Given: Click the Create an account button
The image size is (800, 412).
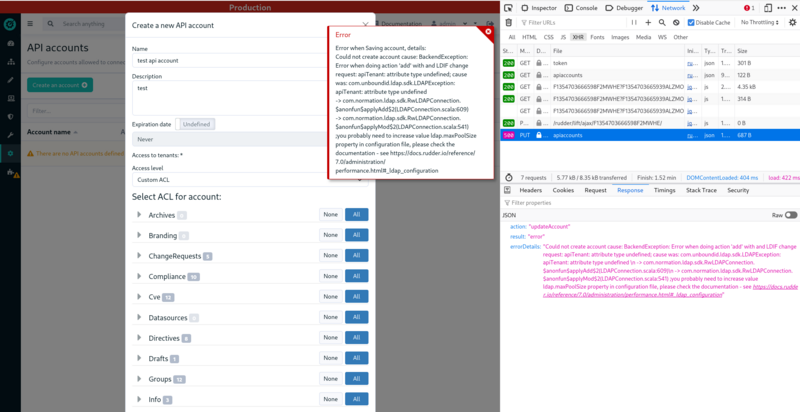Looking at the screenshot, I should tap(60, 85).
